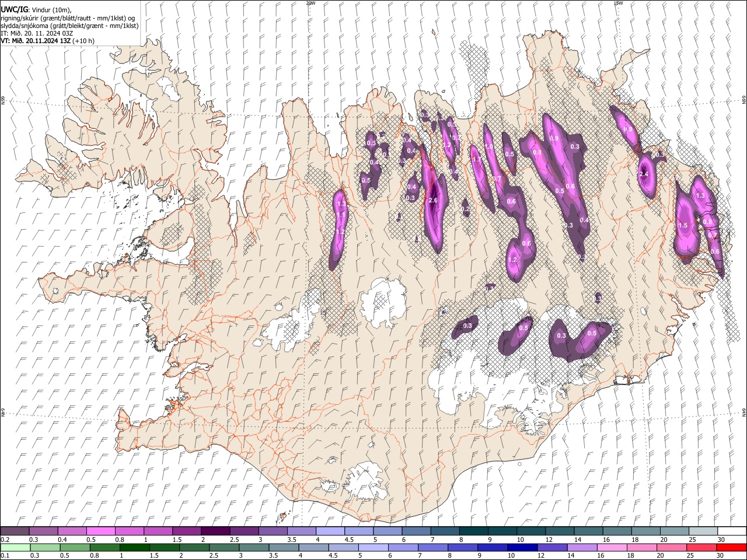Pick the light pink bottom-row swatch between 16 and 18
The width and height of the screenshot is (747, 560).
(612, 547)
